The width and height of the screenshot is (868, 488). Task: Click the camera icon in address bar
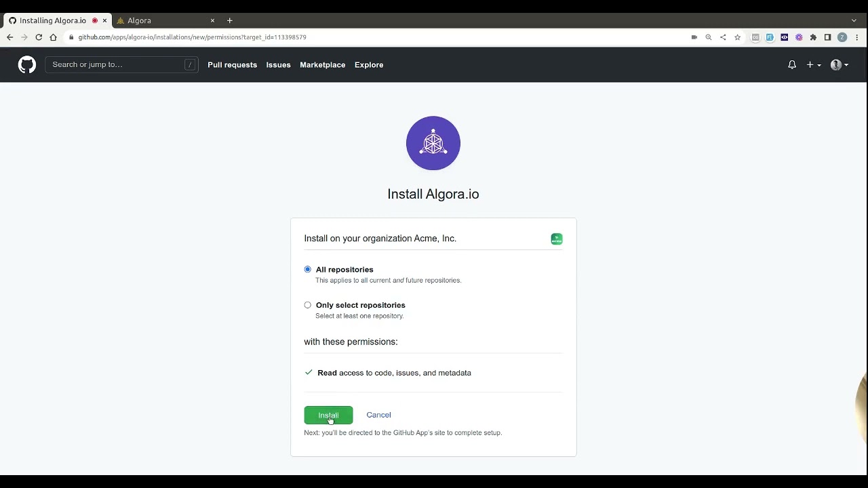pyautogui.click(x=694, y=37)
